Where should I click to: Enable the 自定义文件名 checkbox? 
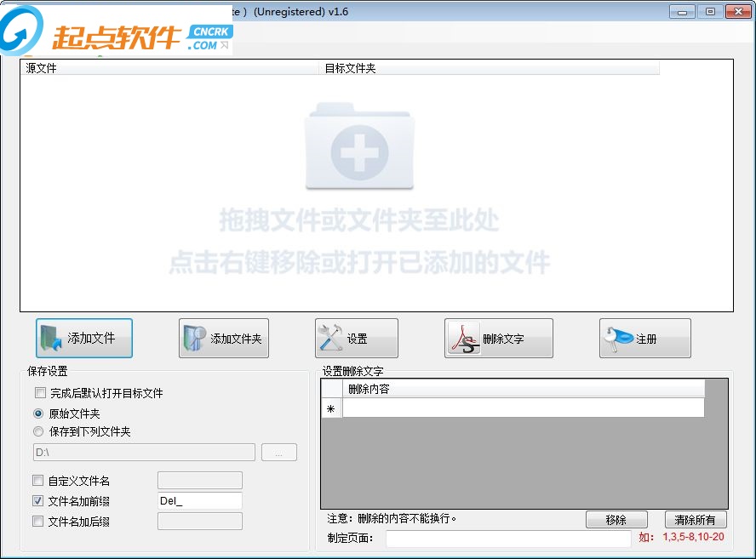(37, 480)
